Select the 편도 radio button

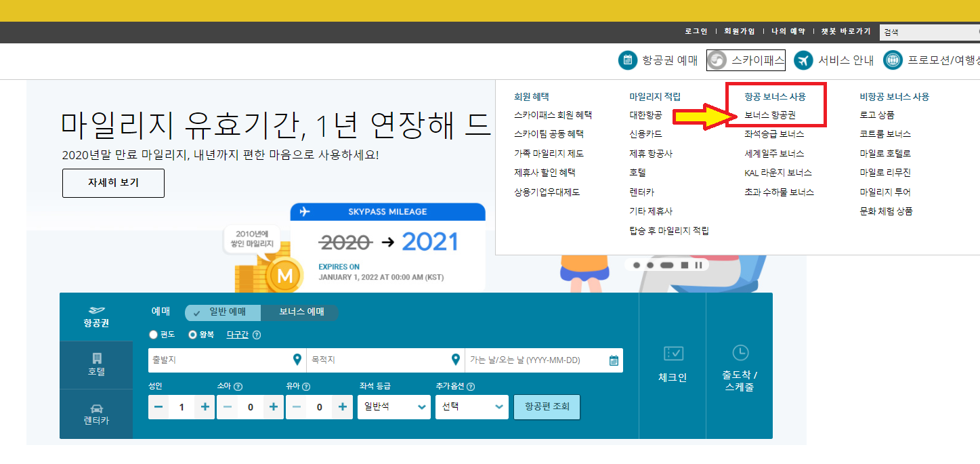[153, 335]
